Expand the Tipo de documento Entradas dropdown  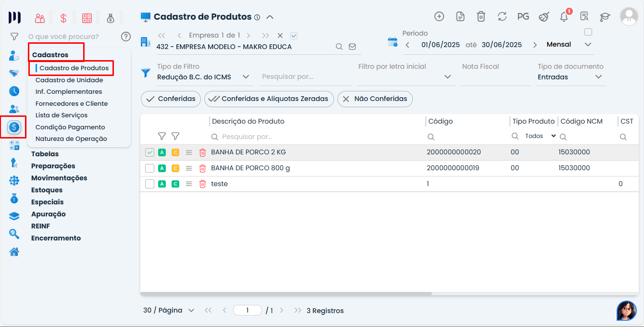point(571,77)
